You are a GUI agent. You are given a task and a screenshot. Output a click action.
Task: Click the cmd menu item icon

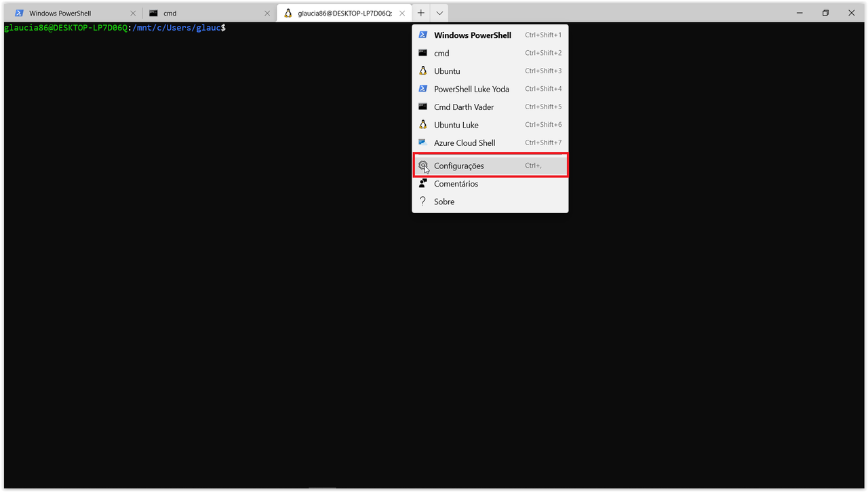tap(422, 53)
